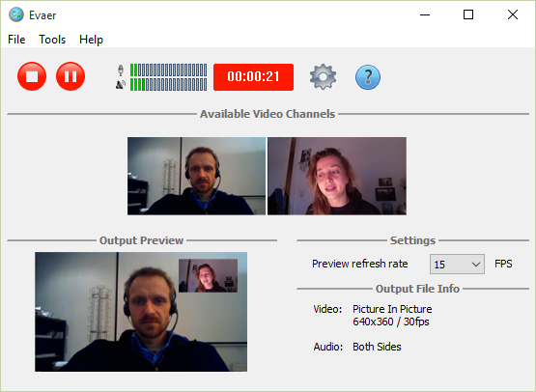Click the 'Output Preview' heading

[141, 240]
